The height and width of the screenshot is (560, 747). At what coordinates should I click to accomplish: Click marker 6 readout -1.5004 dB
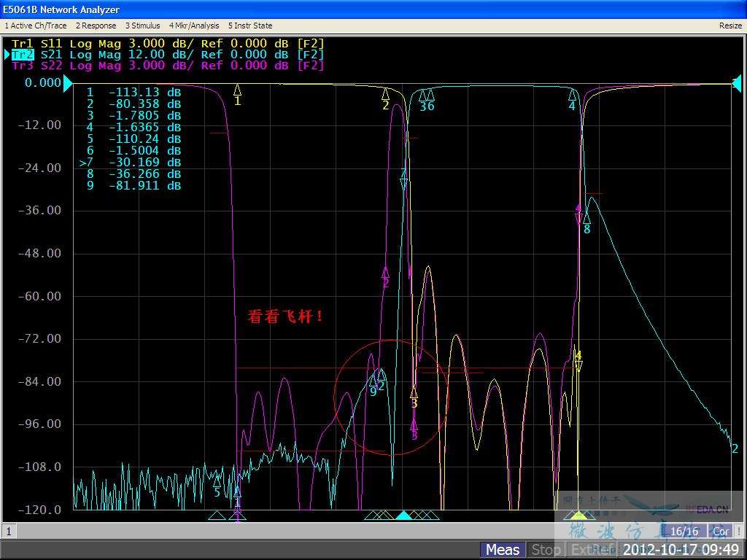click(x=134, y=150)
